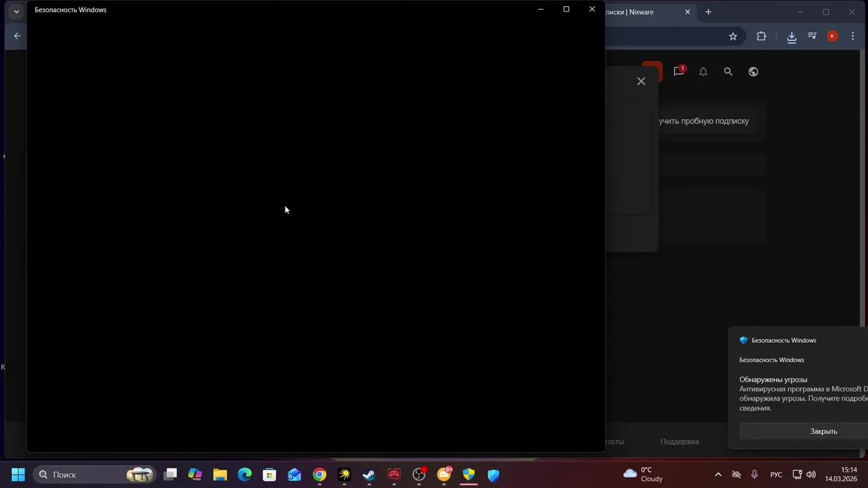Add a new Chrome tab
The height and width of the screenshot is (488, 868).
[709, 12]
